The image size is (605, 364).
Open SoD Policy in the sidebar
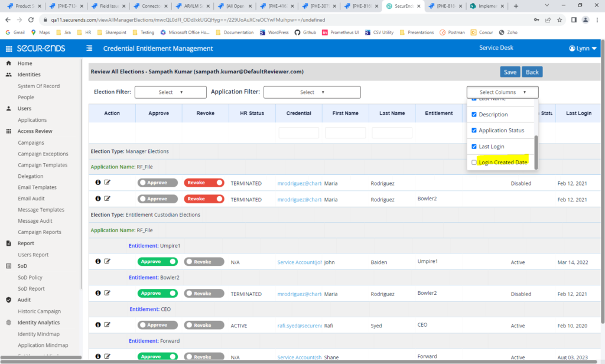(x=30, y=277)
